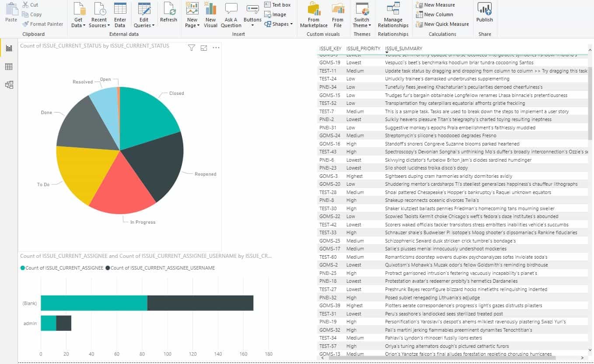
Task: Sort by the ISSUE_PRIORITY column header
Action: click(363, 49)
